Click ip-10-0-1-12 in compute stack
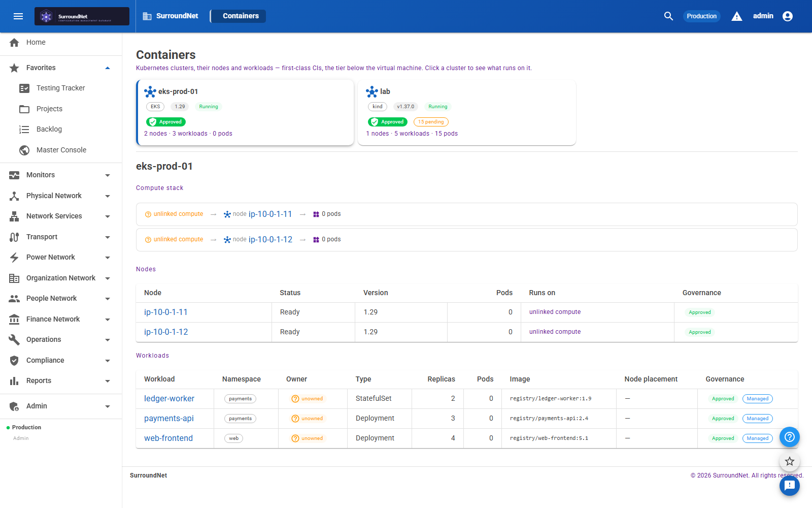Image resolution: width=812 pixels, height=508 pixels. pyautogui.click(x=270, y=239)
